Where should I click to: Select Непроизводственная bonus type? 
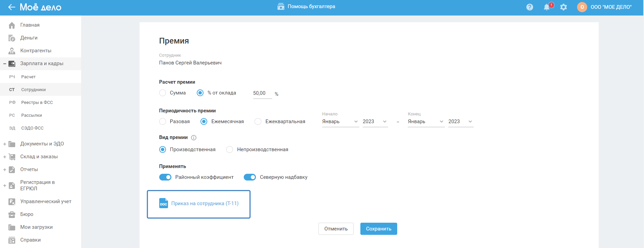pos(230,149)
